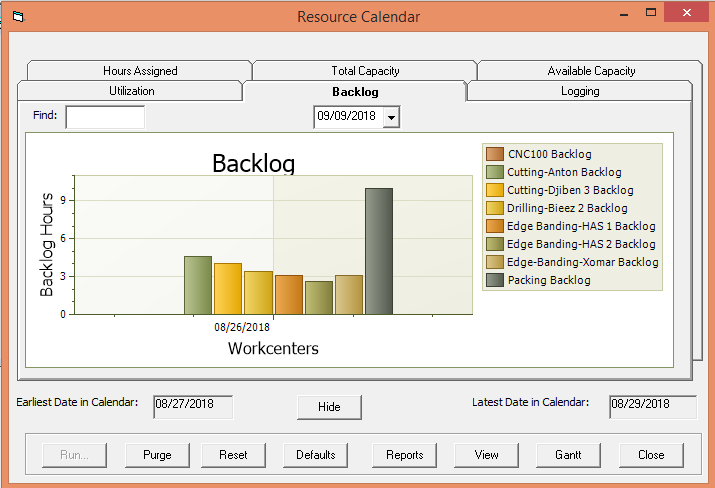Click the Cutting-Djiben 3 Backlog legend swatch
715x488 pixels.
click(x=495, y=190)
